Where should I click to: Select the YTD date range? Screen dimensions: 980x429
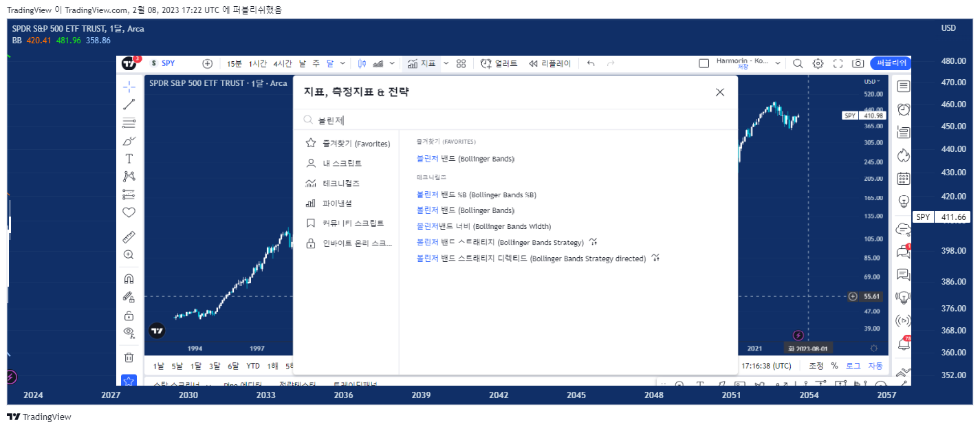(x=253, y=366)
